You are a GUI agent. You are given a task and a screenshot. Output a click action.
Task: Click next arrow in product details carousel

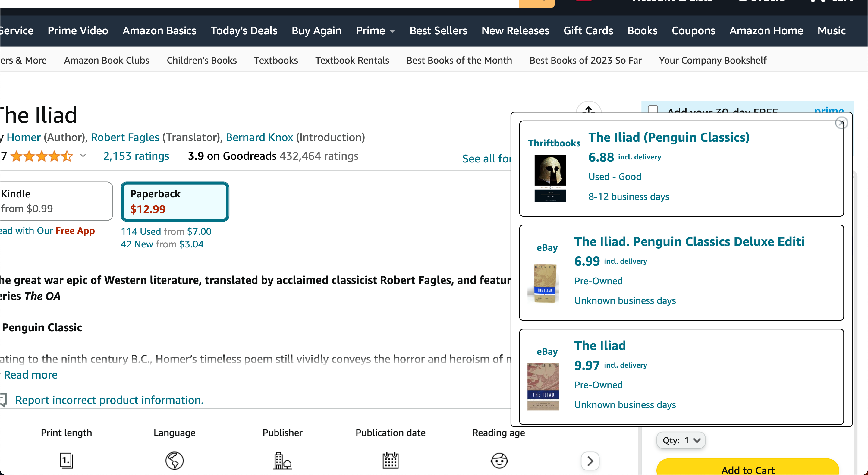[x=590, y=461]
